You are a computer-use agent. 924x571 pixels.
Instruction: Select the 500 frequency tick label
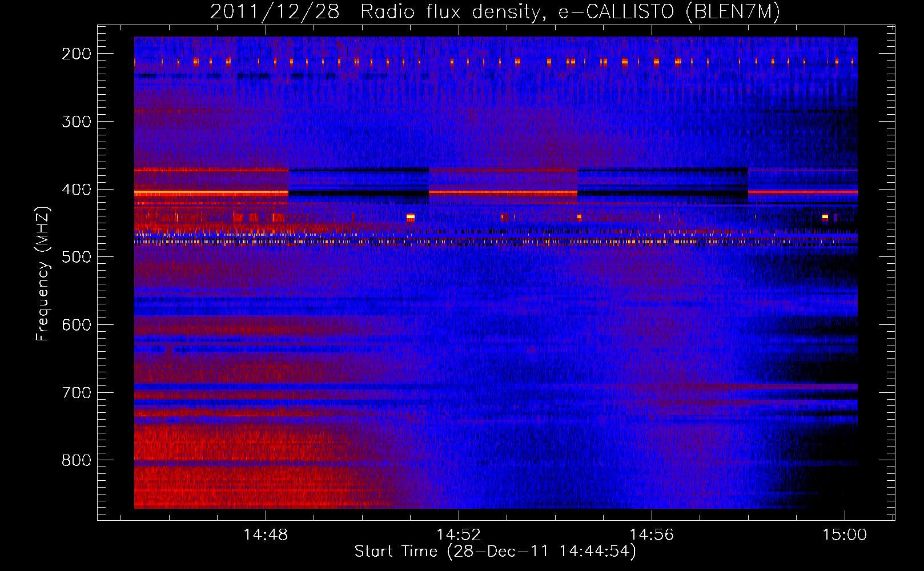coord(77,257)
